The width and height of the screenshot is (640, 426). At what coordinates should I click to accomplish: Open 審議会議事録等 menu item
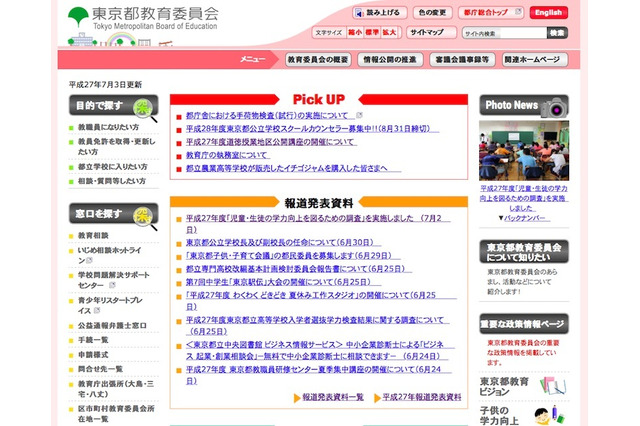coord(462,60)
